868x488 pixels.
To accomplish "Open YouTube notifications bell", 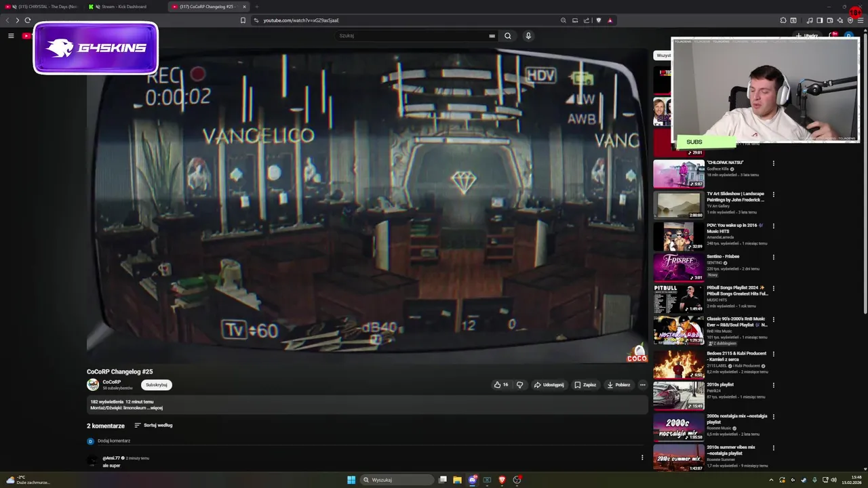I will pos(833,36).
